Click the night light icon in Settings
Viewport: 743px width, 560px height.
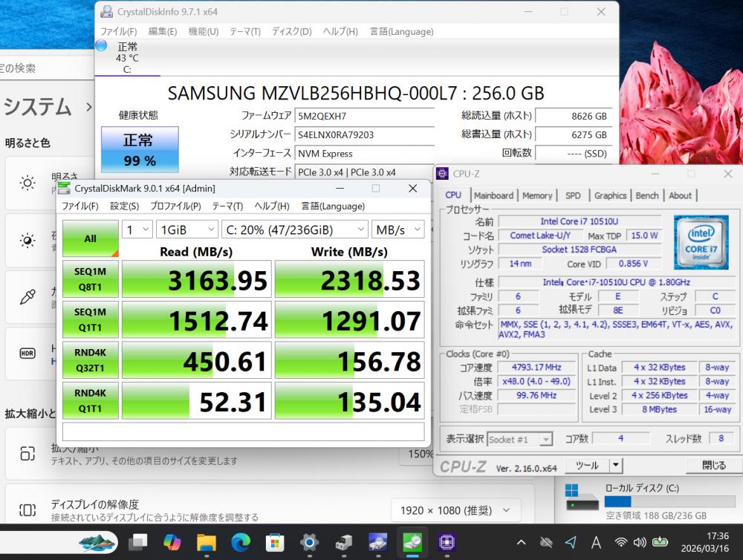[x=27, y=240]
